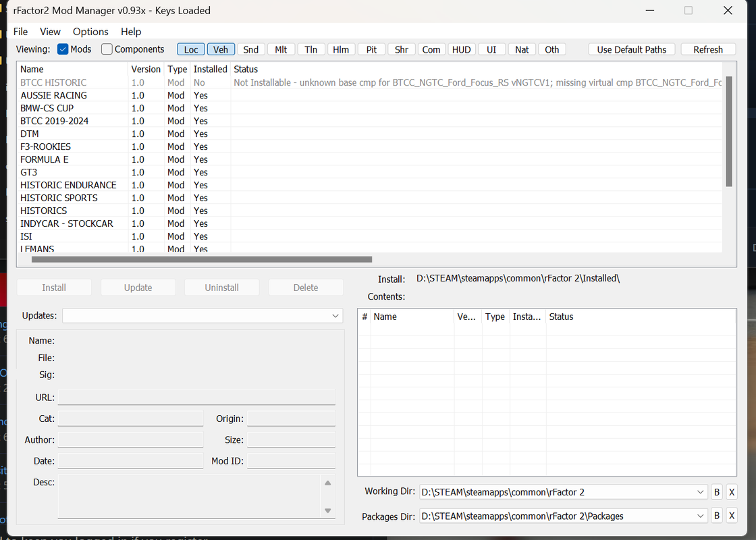Sort mod list by Name column header
The width and height of the screenshot is (756, 540).
[x=72, y=70]
